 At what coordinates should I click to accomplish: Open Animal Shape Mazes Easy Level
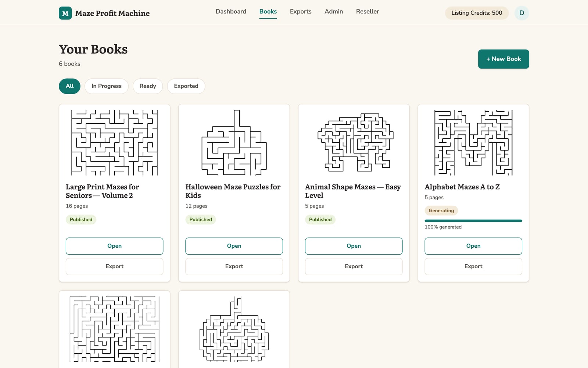point(354,246)
